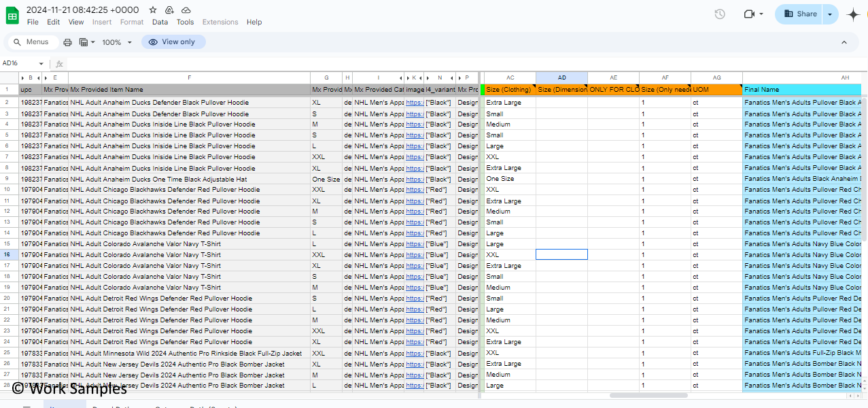Open the 100% zoom dropdown
This screenshot has width=868, height=408.
tap(117, 42)
